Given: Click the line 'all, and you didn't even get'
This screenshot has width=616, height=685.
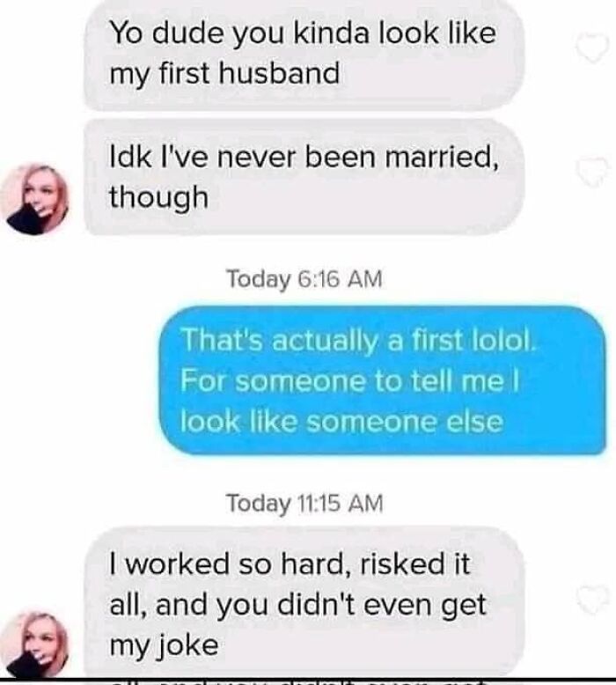Looking at the screenshot, I should coord(297,605).
